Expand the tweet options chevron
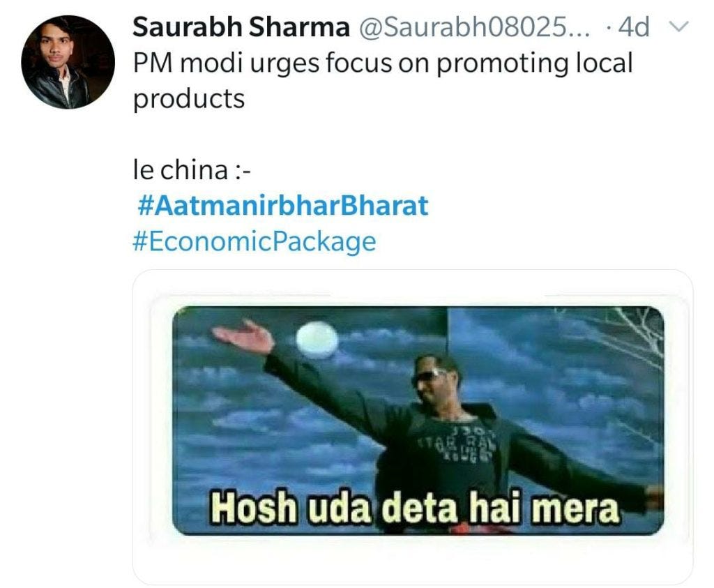 (x=679, y=27)
